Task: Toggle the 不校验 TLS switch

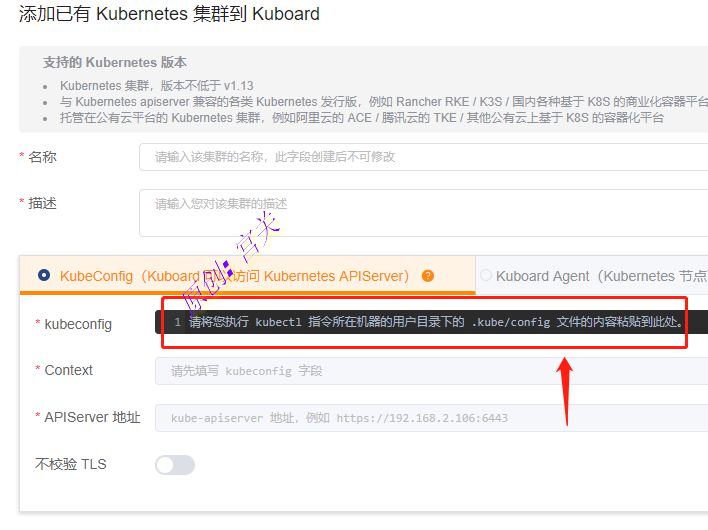Action: [175, 465]
